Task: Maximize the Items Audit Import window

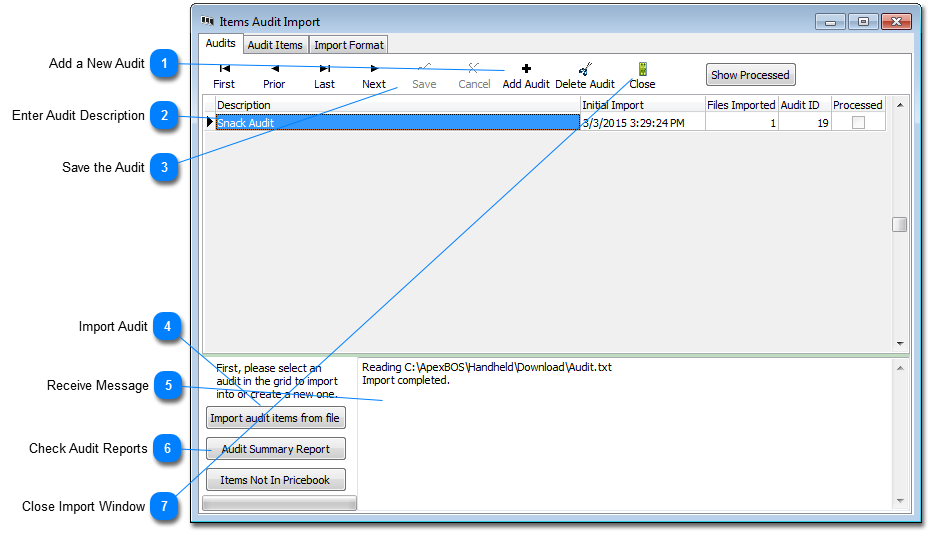Action: (x=863, y=22)
